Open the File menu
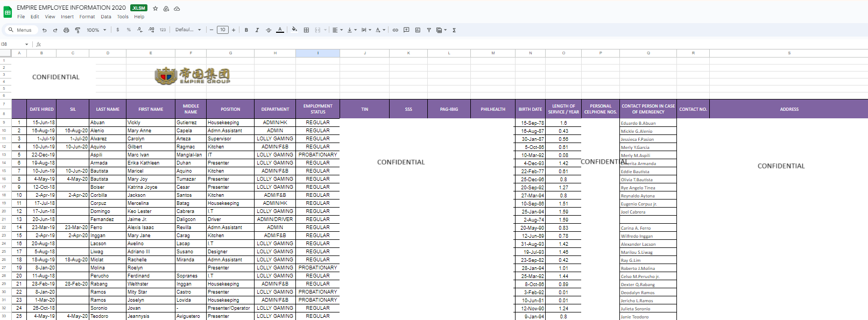This screenshot has width=868, height=320. click(x=21, y=17)
